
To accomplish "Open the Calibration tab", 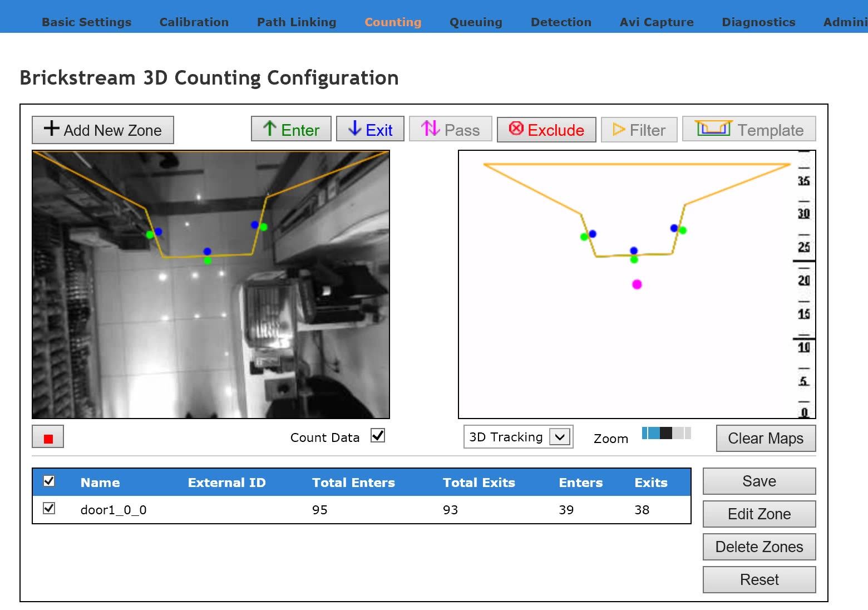I will pyautogui.click(x=194, y=22).
